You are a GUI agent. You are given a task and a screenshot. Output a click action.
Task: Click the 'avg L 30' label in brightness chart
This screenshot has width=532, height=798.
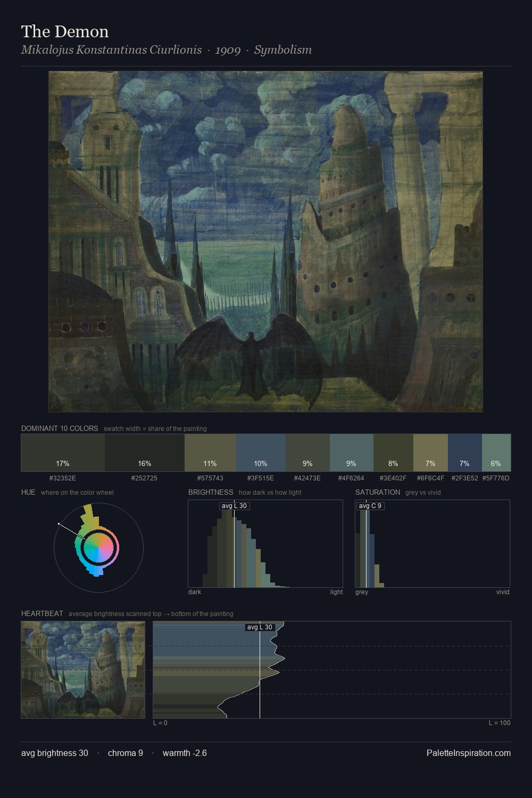(x=234, y=506)
